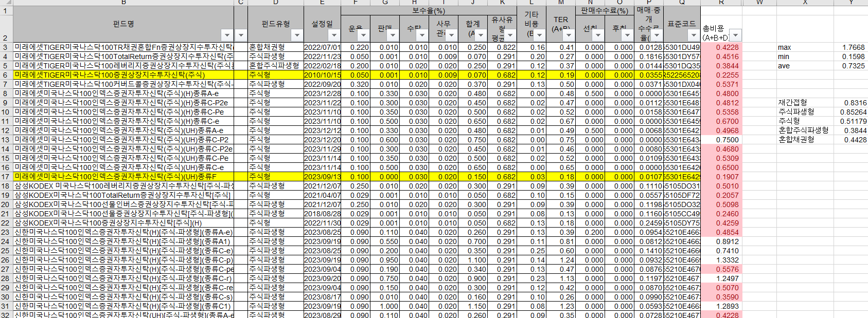
Task: Select total cost cell 1.2893
Action: pyautogui.click(x=721, y=306)
